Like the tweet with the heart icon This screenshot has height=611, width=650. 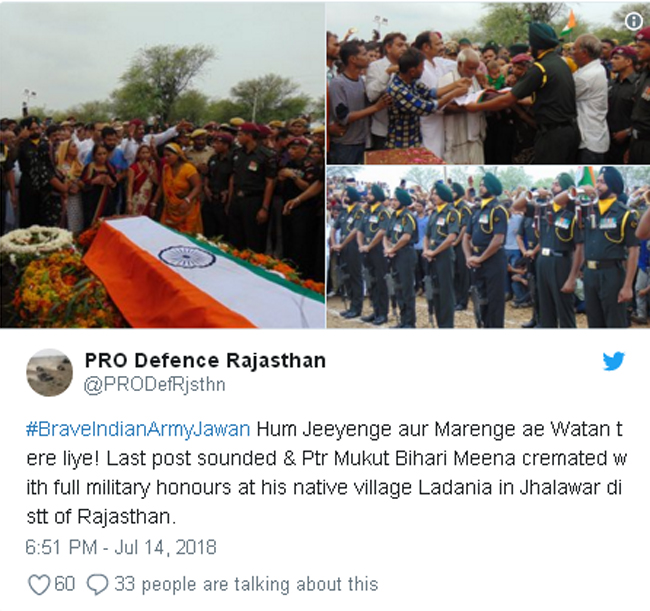click(x=39, y=584)
